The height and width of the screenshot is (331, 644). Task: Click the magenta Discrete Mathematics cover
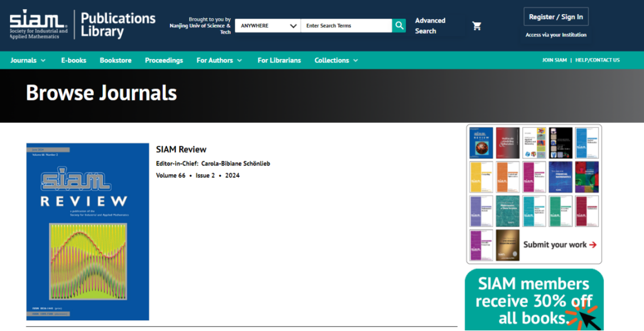coord(534,177)
